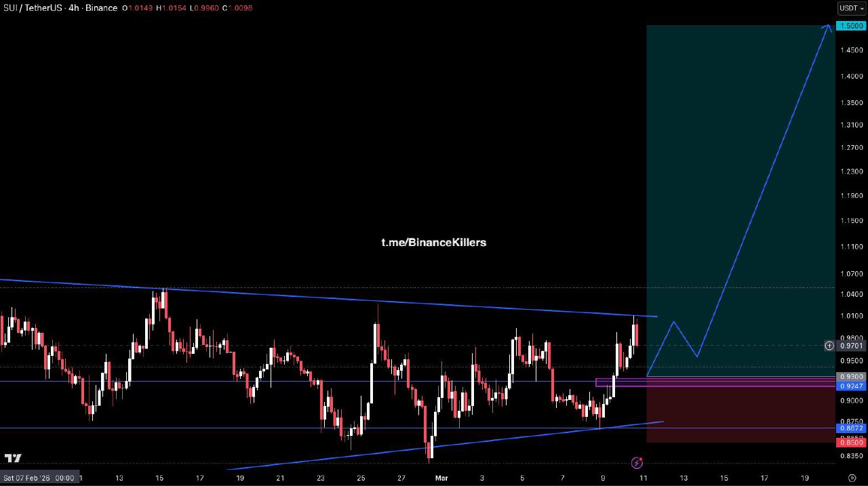Click the Sat 07 Feb '26 date label
Viewport: 868px width, 486px height.
[x=39, y=478]
